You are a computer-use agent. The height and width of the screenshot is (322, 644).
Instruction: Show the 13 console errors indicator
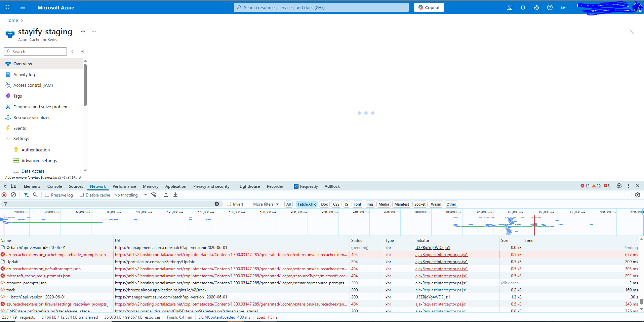click(585, 186)
